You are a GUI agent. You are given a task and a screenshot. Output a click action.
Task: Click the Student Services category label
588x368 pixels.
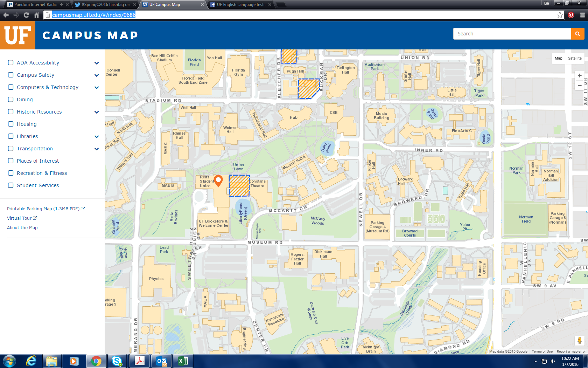click(38, 185)
